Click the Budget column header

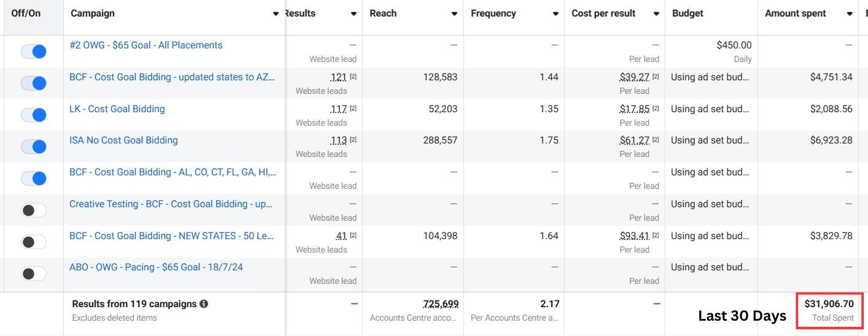(688, 13)
